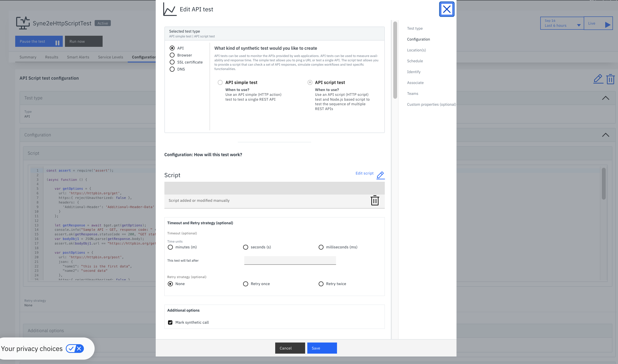Select milliseconds (ms) time unit
This screenshot has height=364, width=618.
tap(321, 247)
